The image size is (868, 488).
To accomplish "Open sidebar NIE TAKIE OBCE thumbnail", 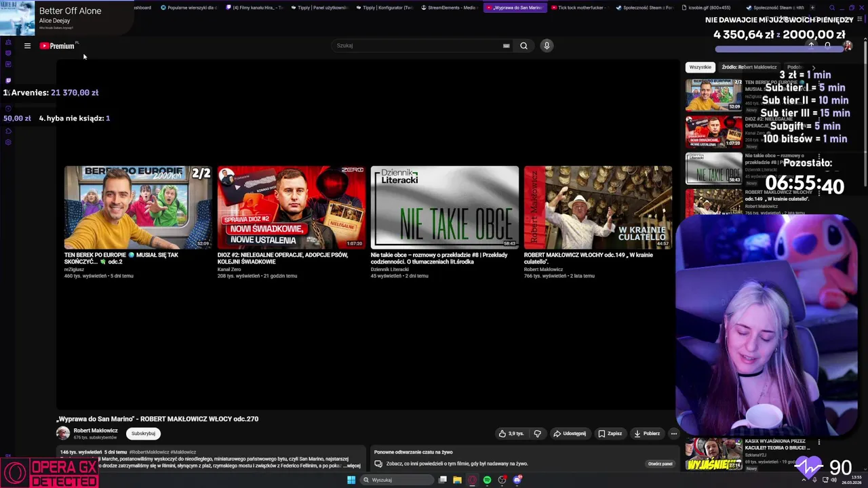I will pyautogui.click(x=713, y=168).
